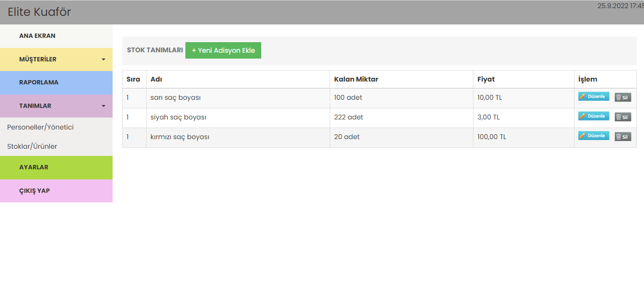Expand the Müşteriler dropdown arrow
This screenshot has width=644, height=295.
[x=103, y=59]
